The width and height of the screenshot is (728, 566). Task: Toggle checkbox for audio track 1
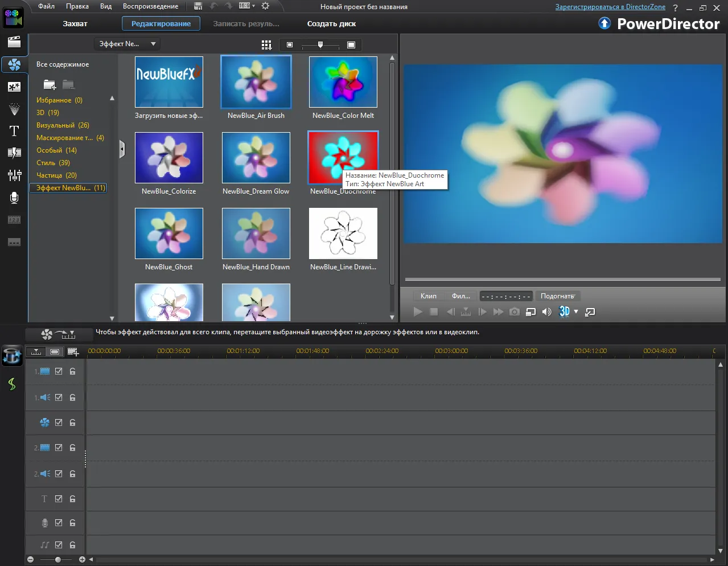point(59,397)
